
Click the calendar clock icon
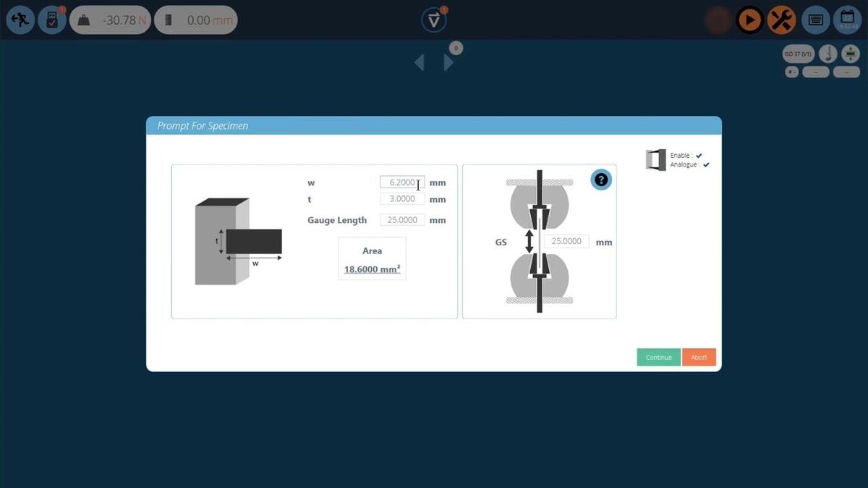(847, 20)
